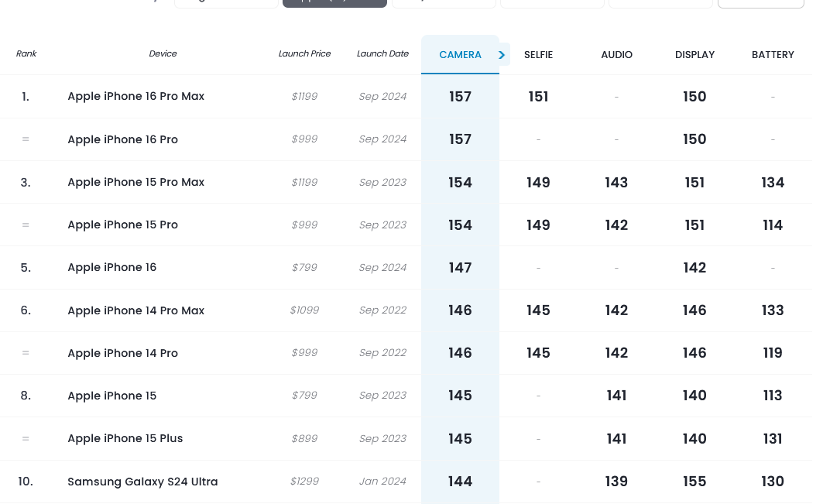Screen dimensions: 823x504
Task: Click the display score 155 for Galaxy S24 Ultra
Action: tap(694, 482)
